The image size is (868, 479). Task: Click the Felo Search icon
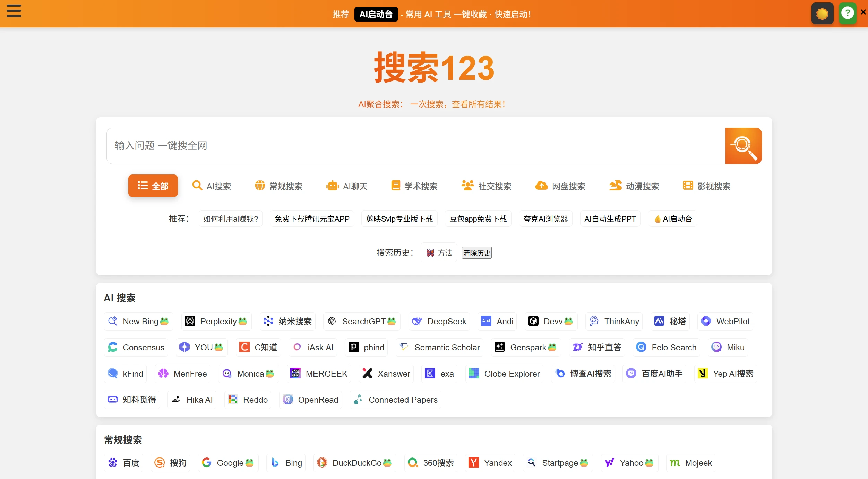coord(641,347)
